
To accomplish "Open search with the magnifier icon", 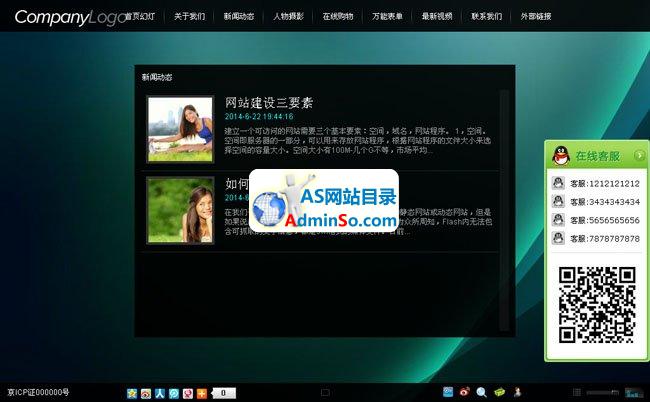I will click(481, 392).
